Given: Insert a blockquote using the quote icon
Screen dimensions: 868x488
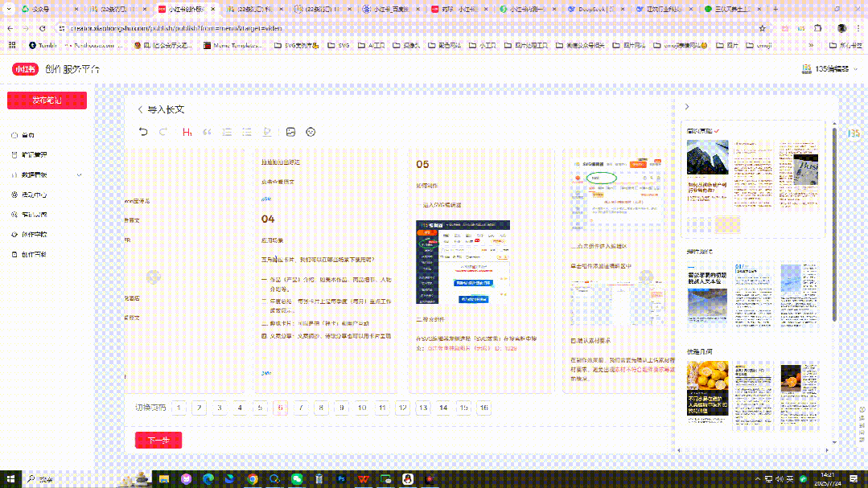Looking at the screenshot, I should (208, 131).
